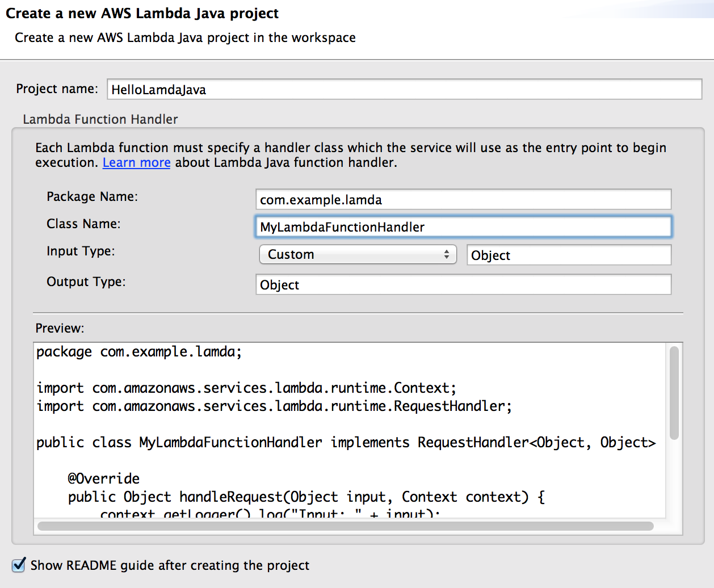This screenshot has height=588, width=714.
Task: Click the Package Name field
Action: click(463, 199)
